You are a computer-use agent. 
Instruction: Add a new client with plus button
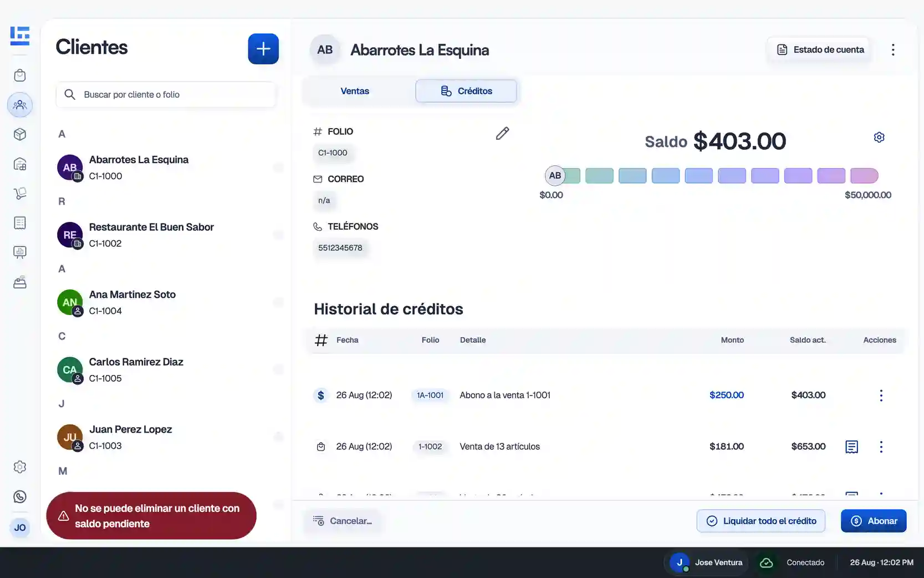pyautogui.click(x=263, y=49)
